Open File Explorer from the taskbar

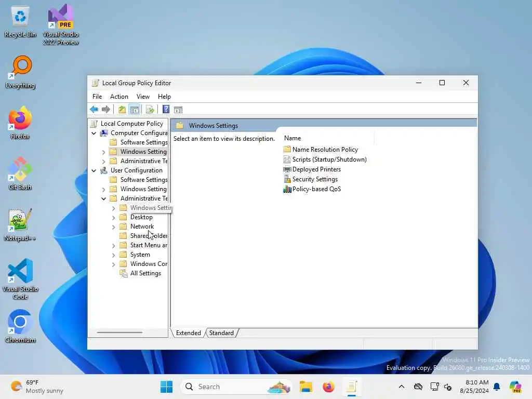(x=305, y=387)
